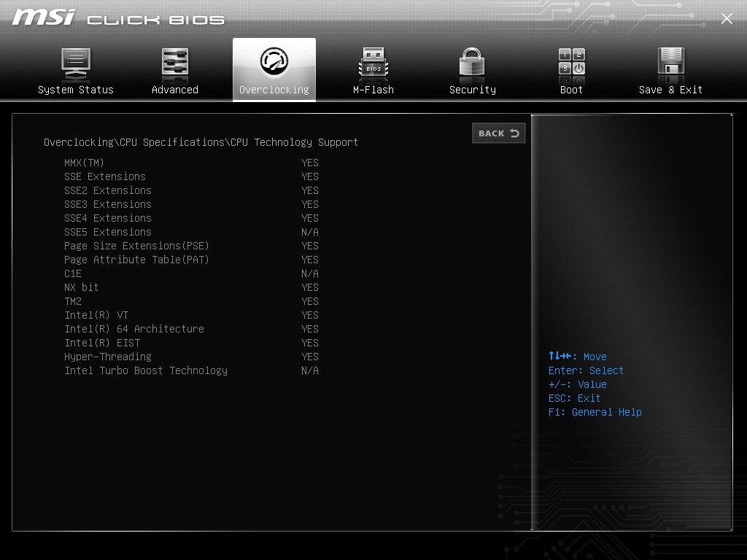Image resolution: width=747 pixels, height=560 pixels.
Task: Select the SSE2 Extensions row
Action: (192, 190)
